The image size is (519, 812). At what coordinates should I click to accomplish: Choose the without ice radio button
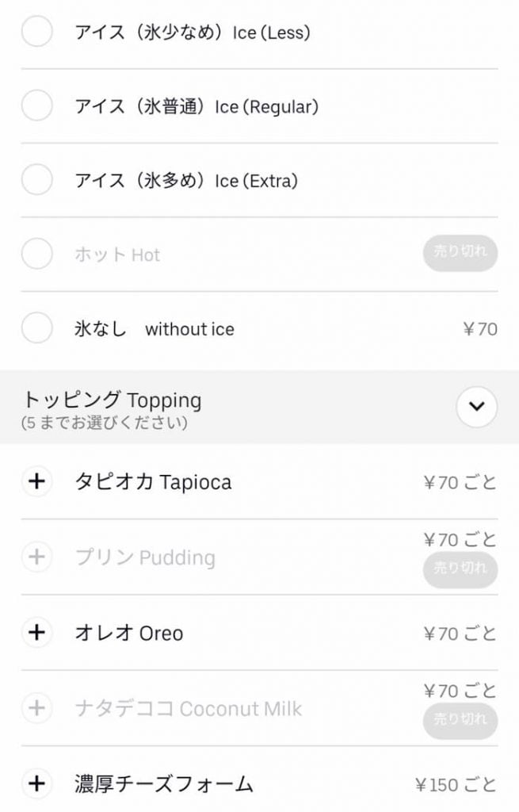pyautogui.click(x=36, y=328)
